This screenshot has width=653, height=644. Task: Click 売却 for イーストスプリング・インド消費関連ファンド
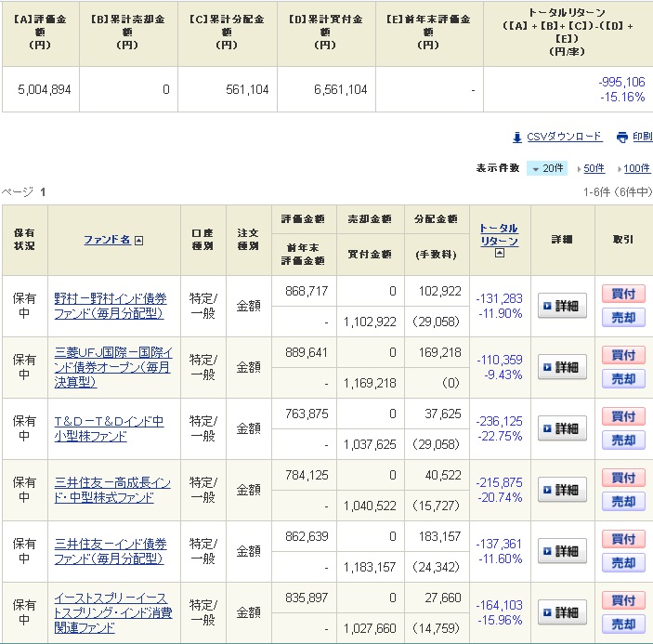623,624
